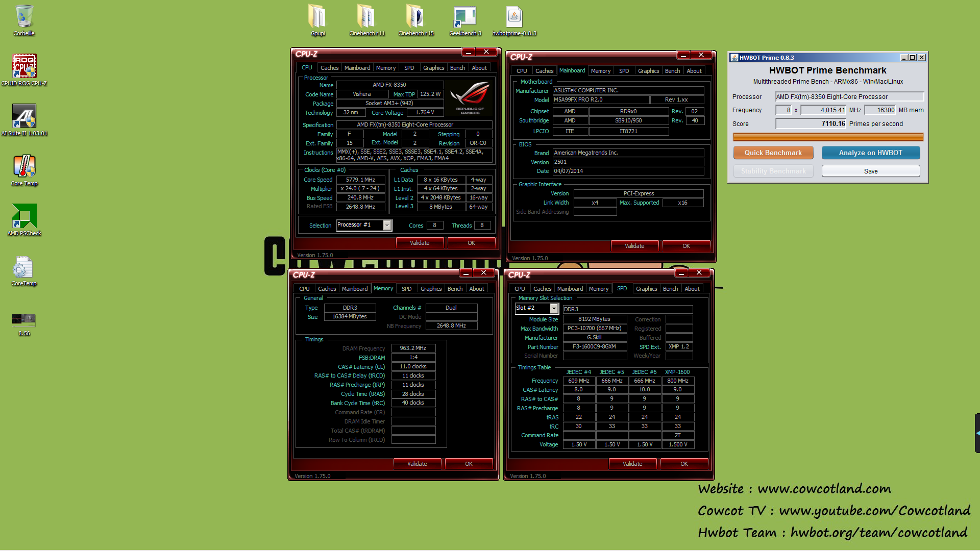Open the Core Temp thermometer icon
Image resolution: width=980 pixels, height=551 pixels.
(x=24, y=170)
